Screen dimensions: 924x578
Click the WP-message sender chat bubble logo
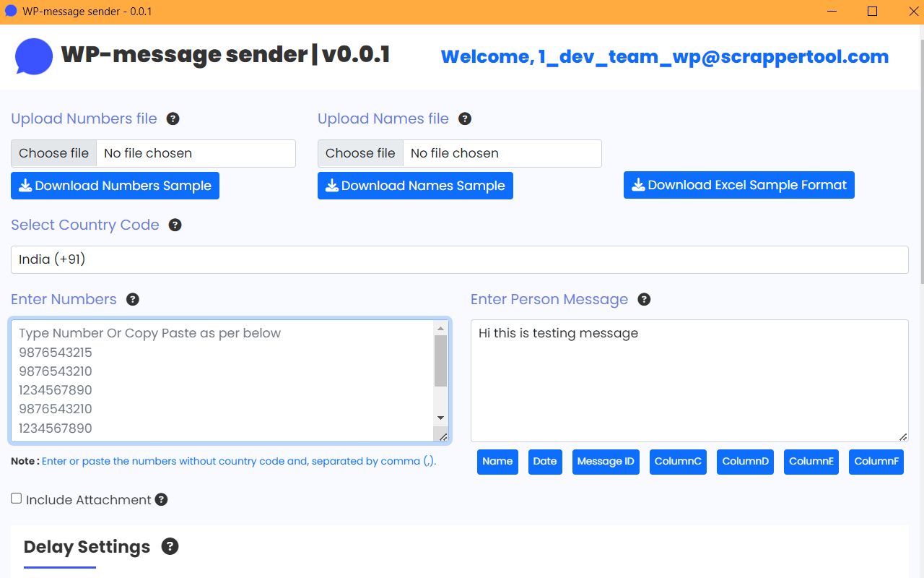click(34, 56)
